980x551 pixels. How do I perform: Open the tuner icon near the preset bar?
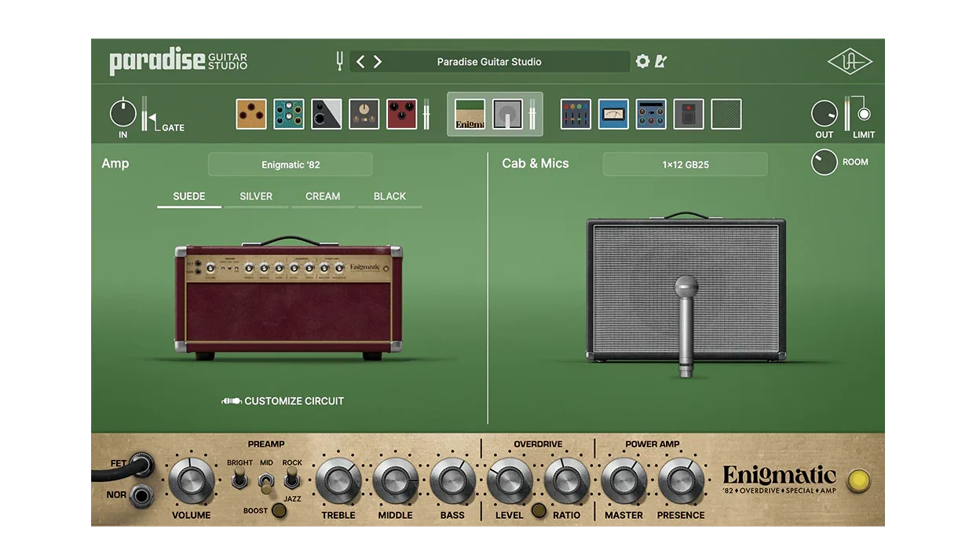pyautogui.click(x=338, y=60)
